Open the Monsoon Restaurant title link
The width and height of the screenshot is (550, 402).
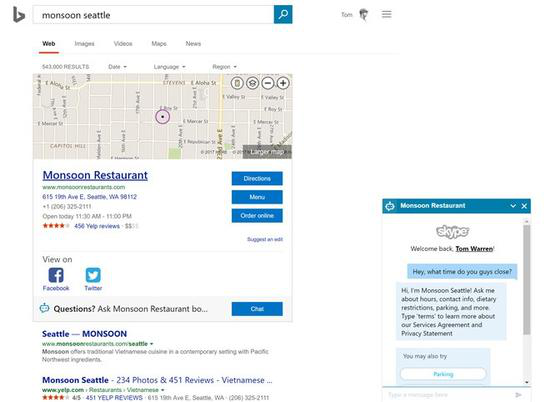(x=95, y=175)
